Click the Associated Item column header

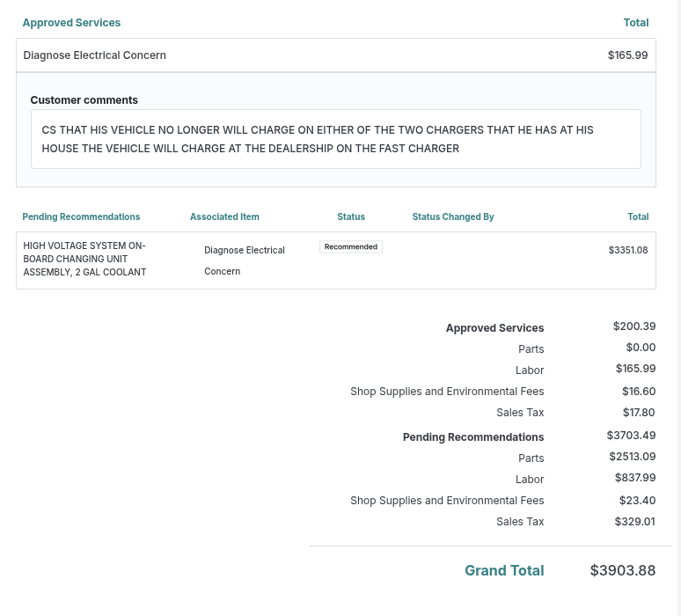pyautogui.click(x=224, y=216)
